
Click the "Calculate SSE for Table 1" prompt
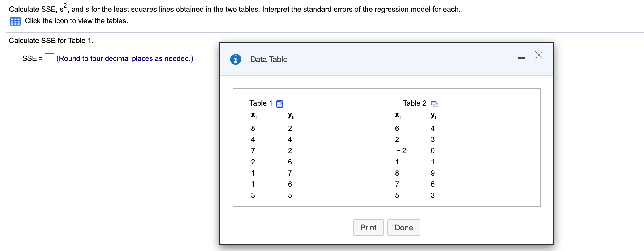point(51,41)
